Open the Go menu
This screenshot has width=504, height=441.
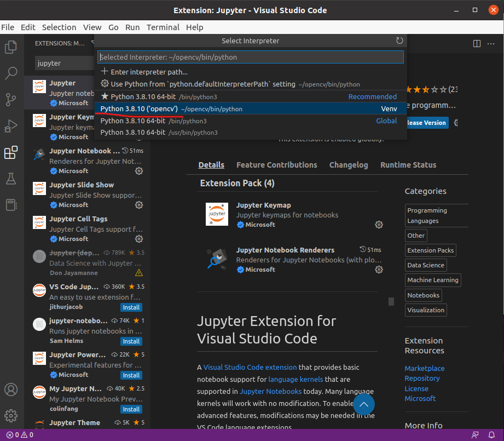pyautogui.click(x=113, y=27)
